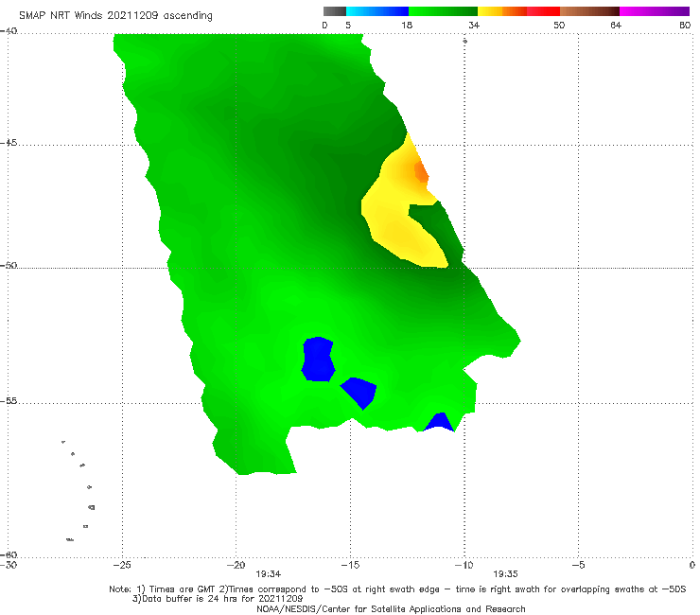Click the '-50' latitude axis label

pyautogui.click(x=9, y=266)
